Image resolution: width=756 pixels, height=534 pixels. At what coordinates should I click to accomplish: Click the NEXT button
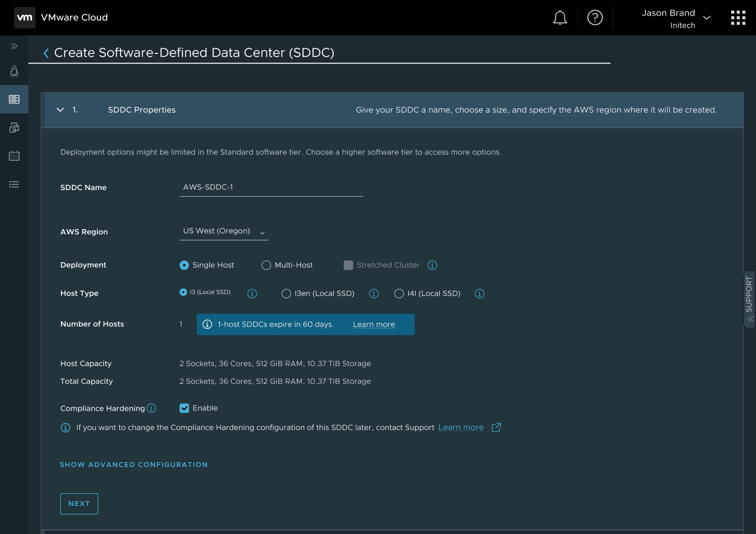click(79, 504)
